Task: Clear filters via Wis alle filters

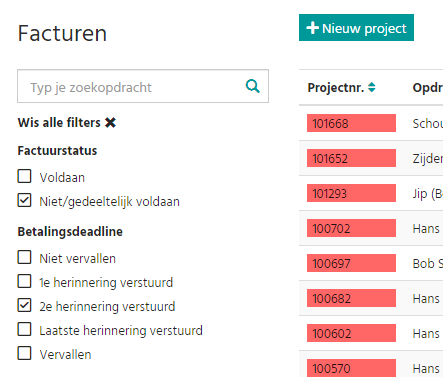Action: click(67, 123)
